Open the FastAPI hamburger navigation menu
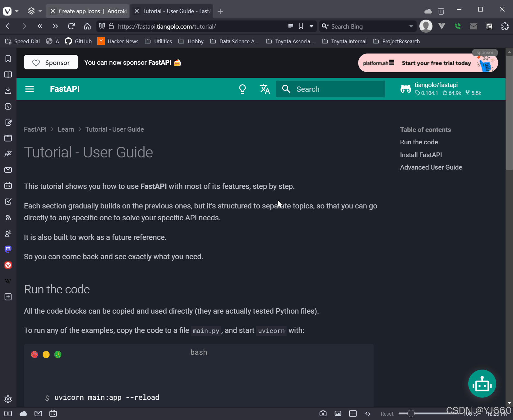This screenshot has height=420, width=513. [30, 89]
